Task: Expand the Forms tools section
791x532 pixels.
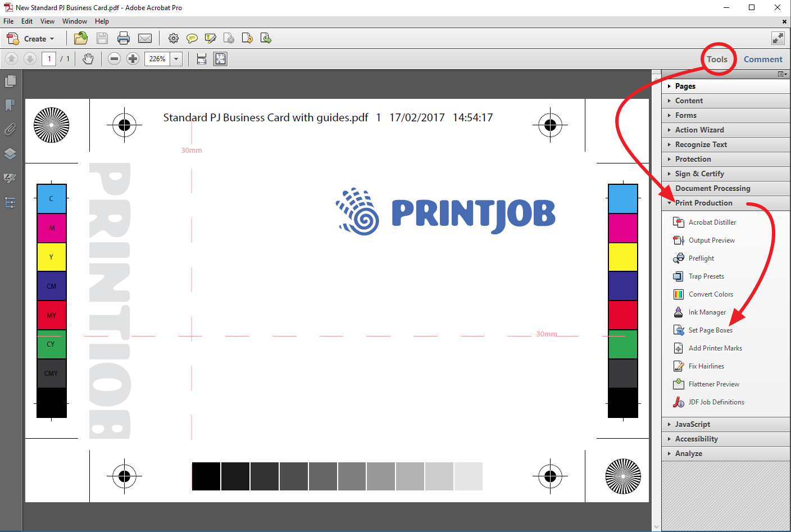Action: click(726, 115)
